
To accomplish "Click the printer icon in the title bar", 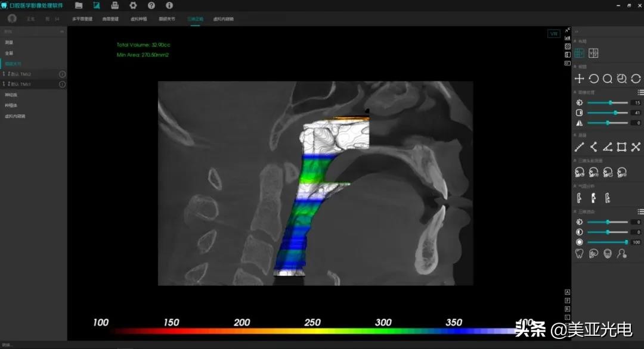I will click(x=114, y=5).
